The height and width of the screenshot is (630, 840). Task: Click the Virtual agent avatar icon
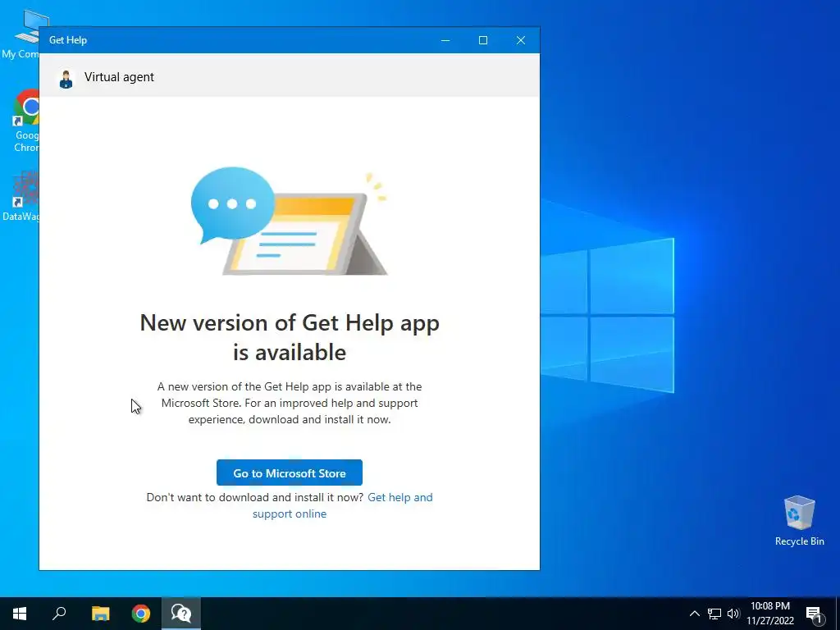66,79
